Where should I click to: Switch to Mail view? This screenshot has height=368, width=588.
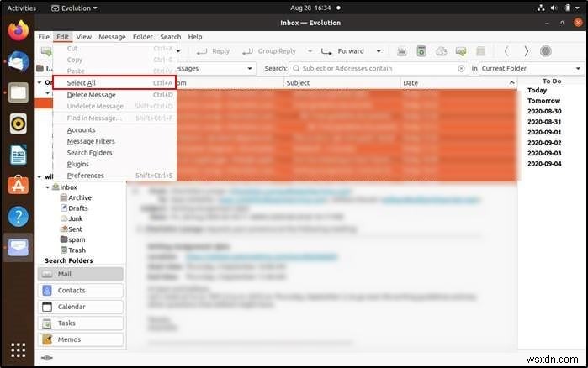(80, 274)
